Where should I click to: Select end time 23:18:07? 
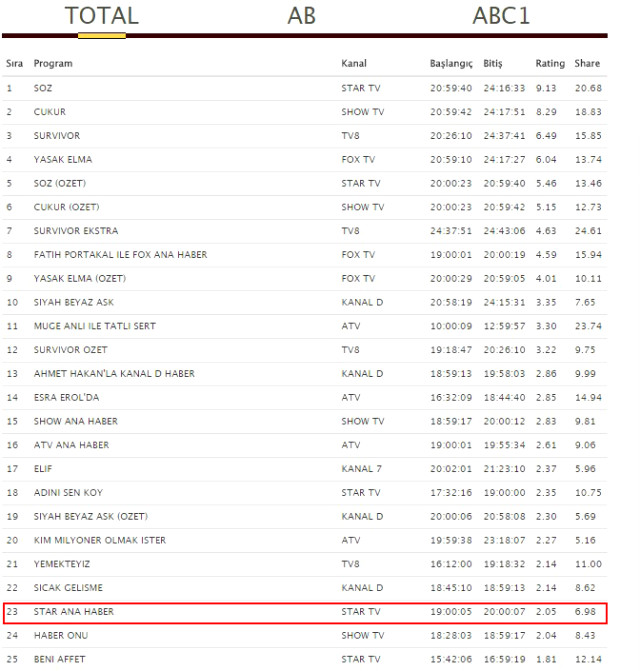pos(504,540)
